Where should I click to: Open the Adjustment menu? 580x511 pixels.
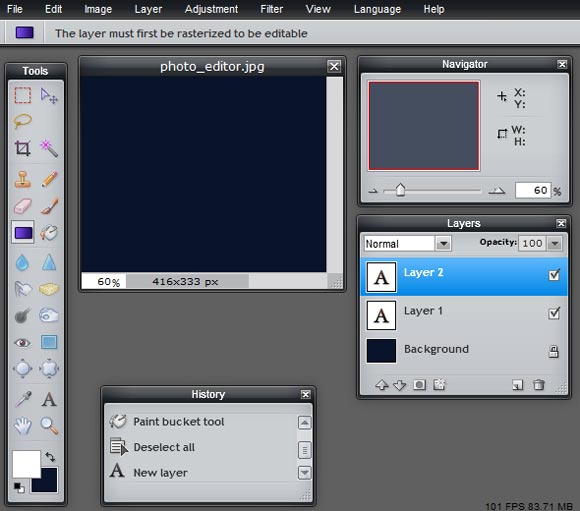click(x=211, y=9)
